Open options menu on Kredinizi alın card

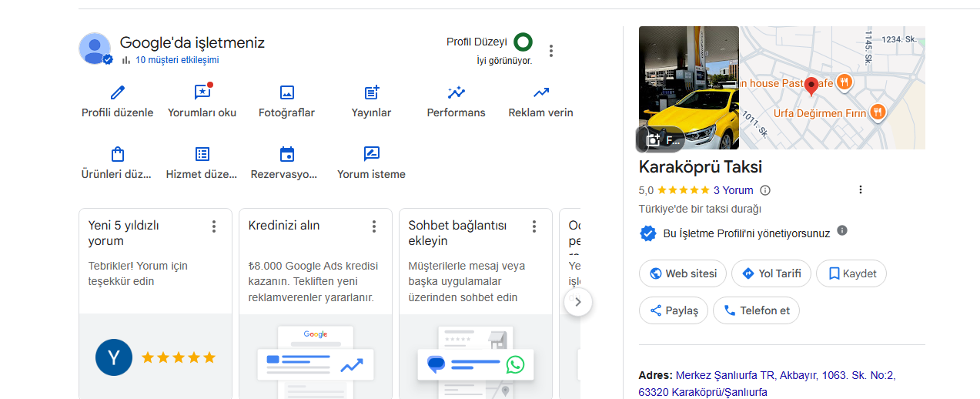pos(374,226)
